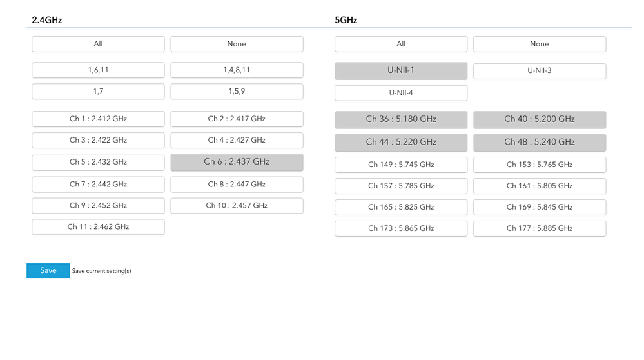The width and height of the screenshot is (644, 360).
Task: Enable Ch 3 : 2.422 GHz
Action: [x=98, y=140]
